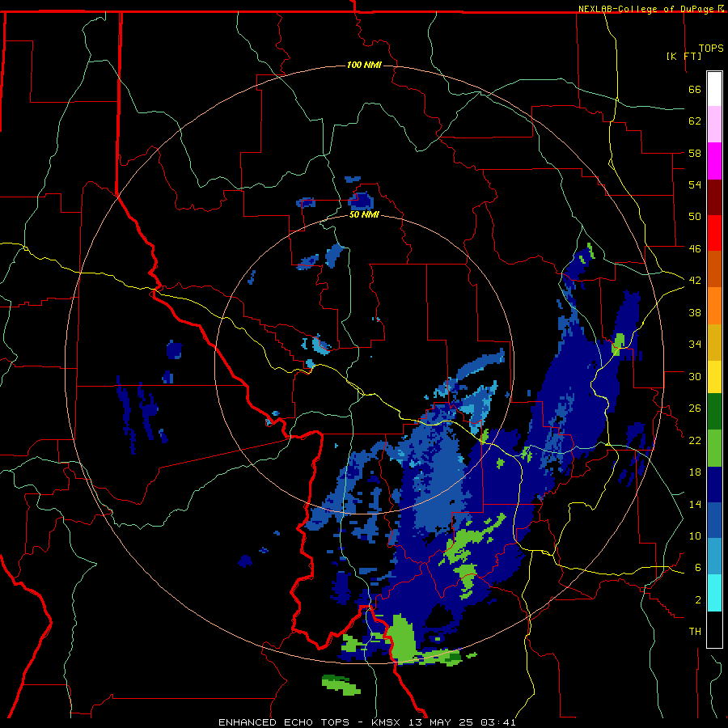Click legend scale value "6"
The width and height of the screenshot is (728, 728).
(x=698, y=567)
